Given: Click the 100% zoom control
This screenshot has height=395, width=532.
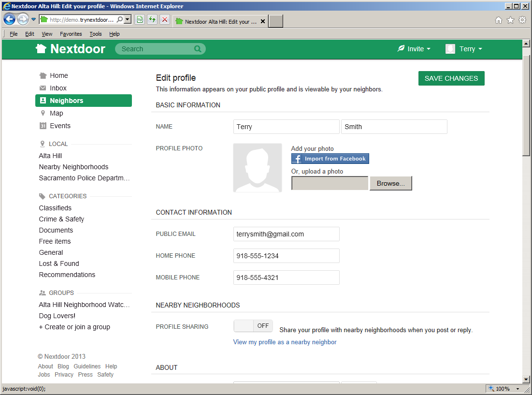Looking at the screenshot, I should 503,388.
